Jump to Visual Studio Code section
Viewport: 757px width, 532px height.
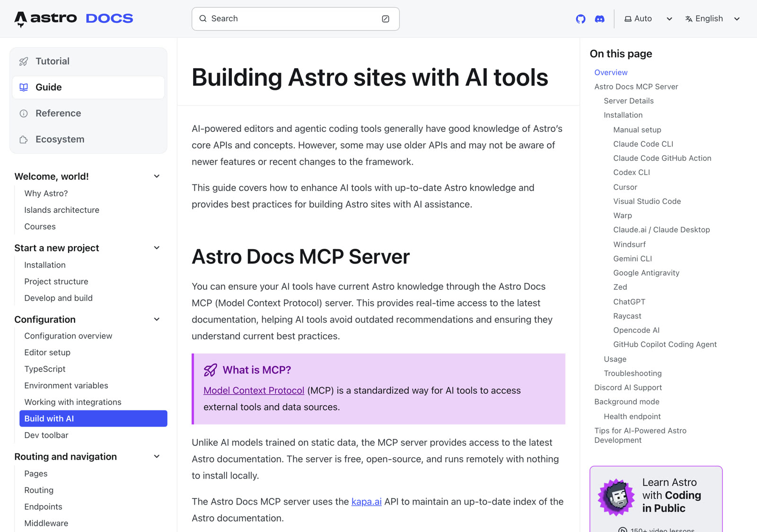(647, 201)
